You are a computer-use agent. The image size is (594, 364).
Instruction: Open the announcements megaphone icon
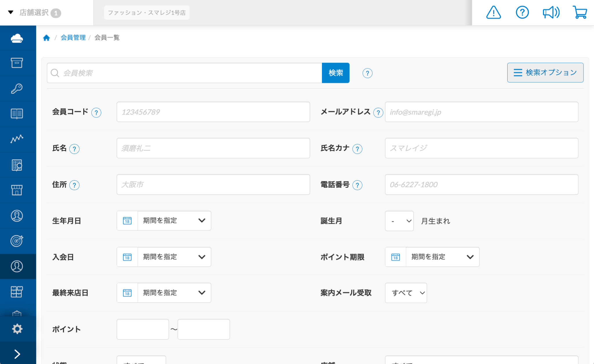tap(551, 12)
